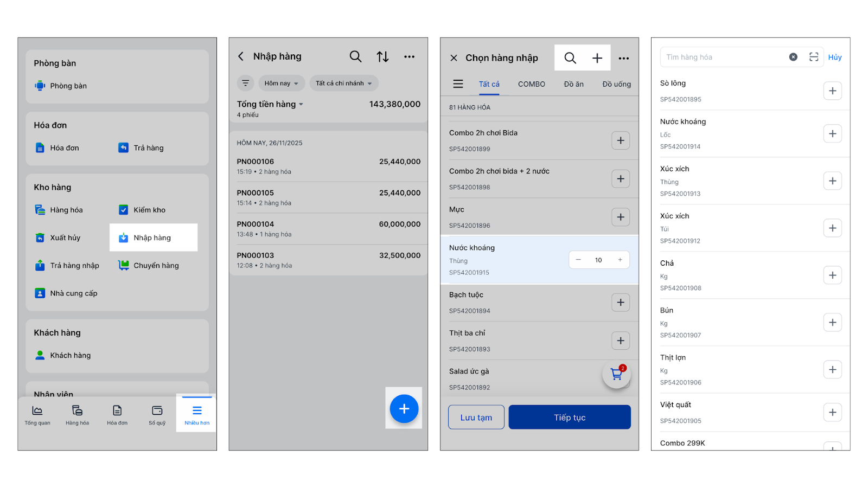
Task: Cancel search with Hủy
Action: pos(835,57)
